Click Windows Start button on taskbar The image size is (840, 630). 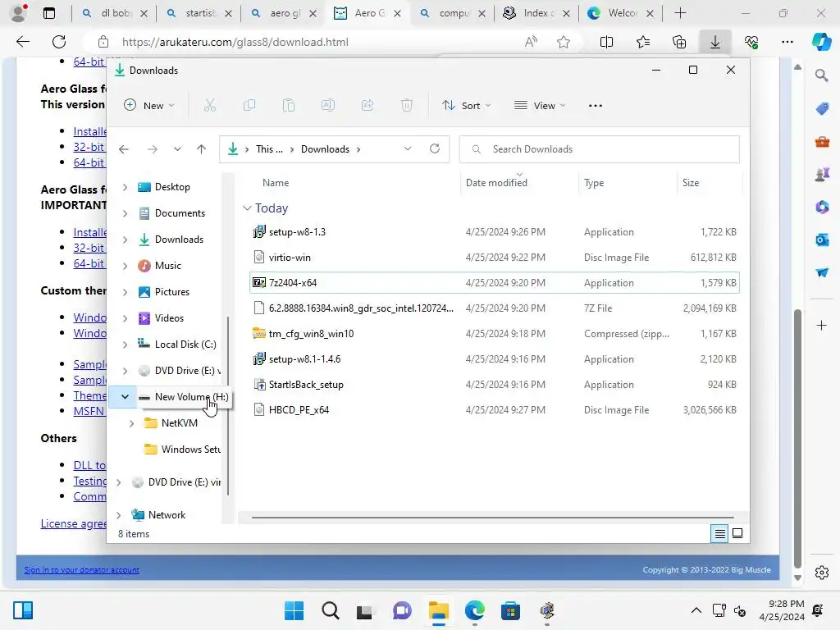[294, 610]
